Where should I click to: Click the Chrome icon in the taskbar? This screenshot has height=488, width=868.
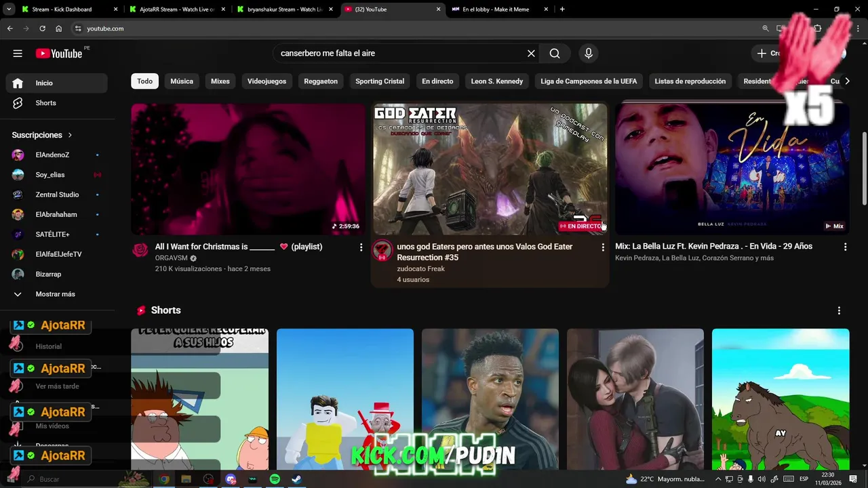click(x=164, y=479)
